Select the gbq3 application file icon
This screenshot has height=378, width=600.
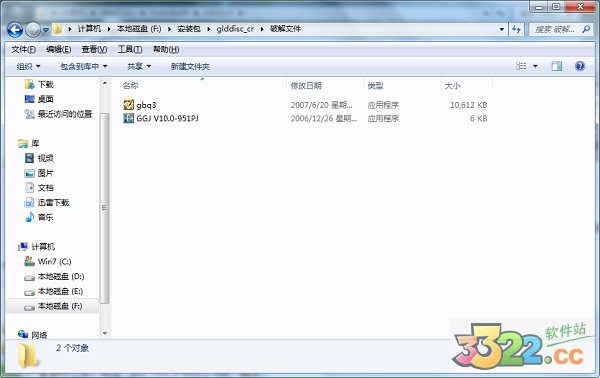click(x=129, y=104)
